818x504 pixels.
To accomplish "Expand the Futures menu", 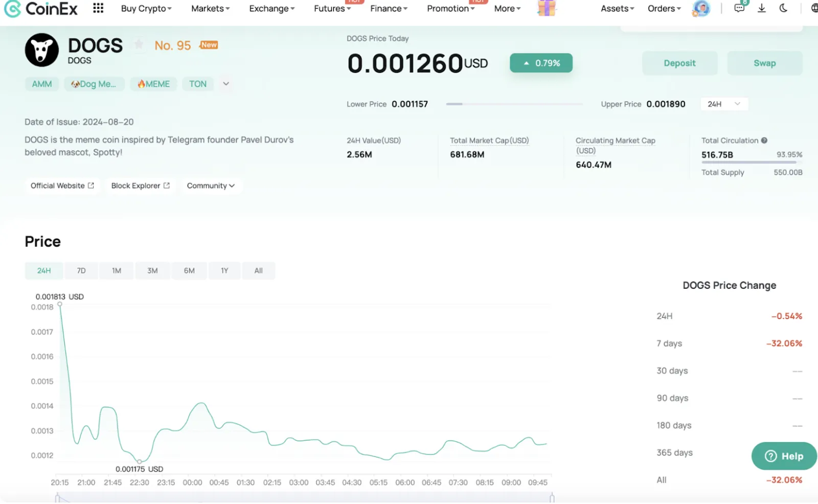I will [x=332, y=9].
